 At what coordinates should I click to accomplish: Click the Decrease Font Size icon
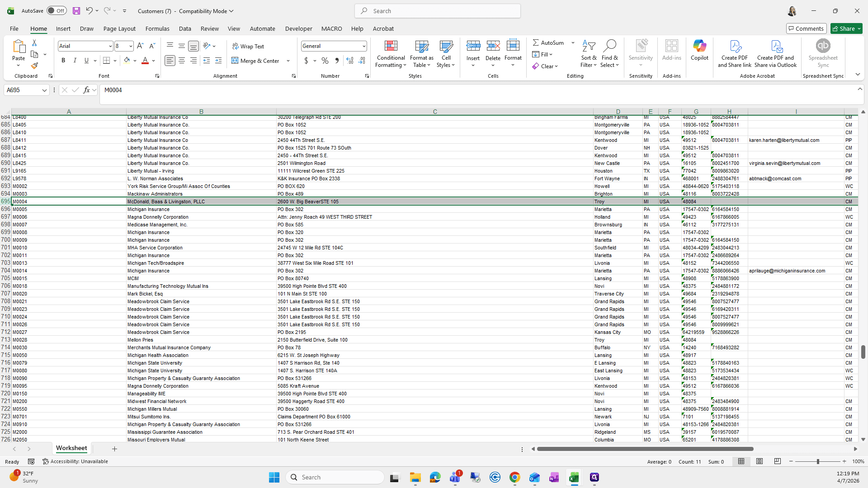point(152,46)
